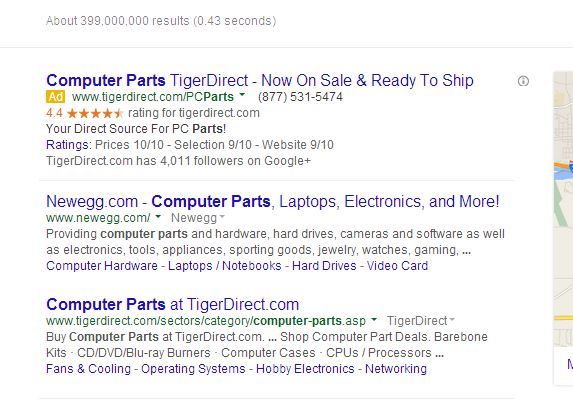Expand the arrow after computer-parts.asp URL

click(373, 319)
